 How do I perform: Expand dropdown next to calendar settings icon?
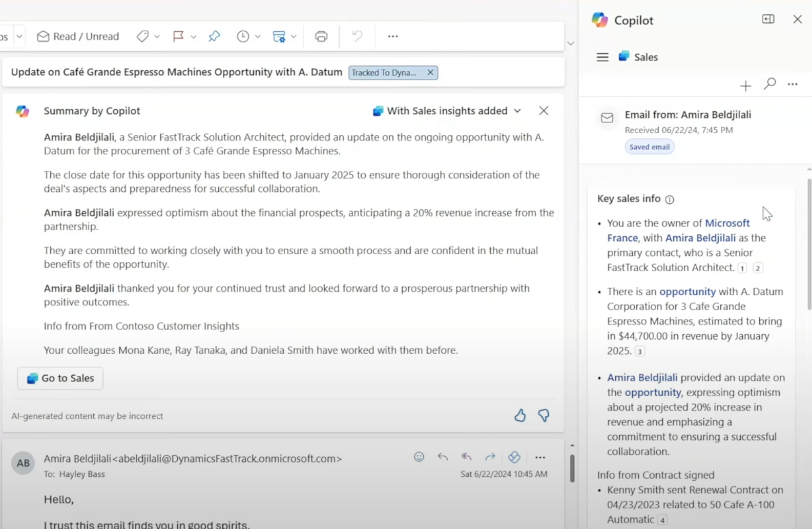(294, 36)
